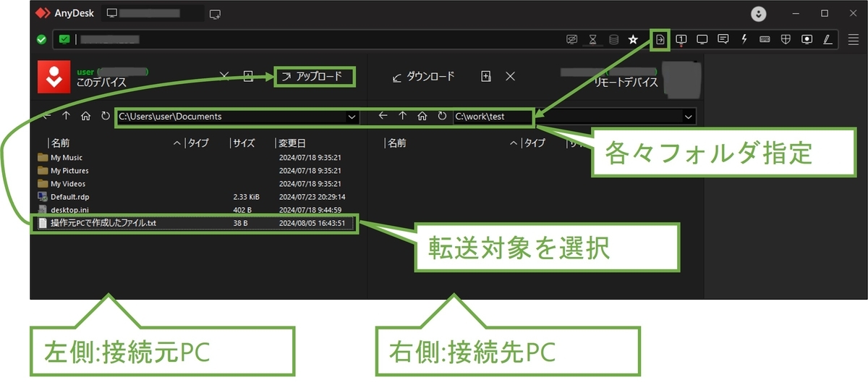Click the red AnyDesk このデバイス icon
868x383 pixels.
[54, 77]
